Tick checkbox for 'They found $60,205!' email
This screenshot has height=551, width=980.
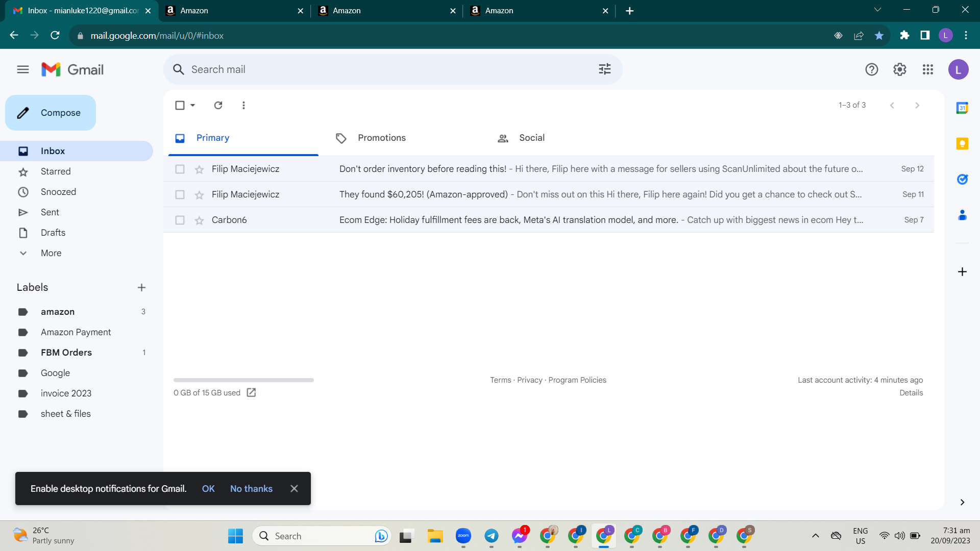click(x=180, y=194)
